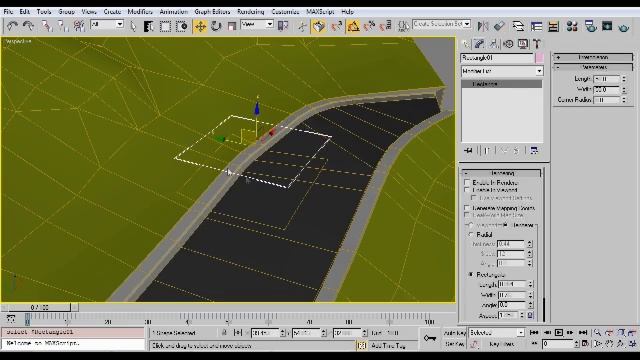Toggle the Auto Key button
640x360 pixels.
tap(454, 333)
